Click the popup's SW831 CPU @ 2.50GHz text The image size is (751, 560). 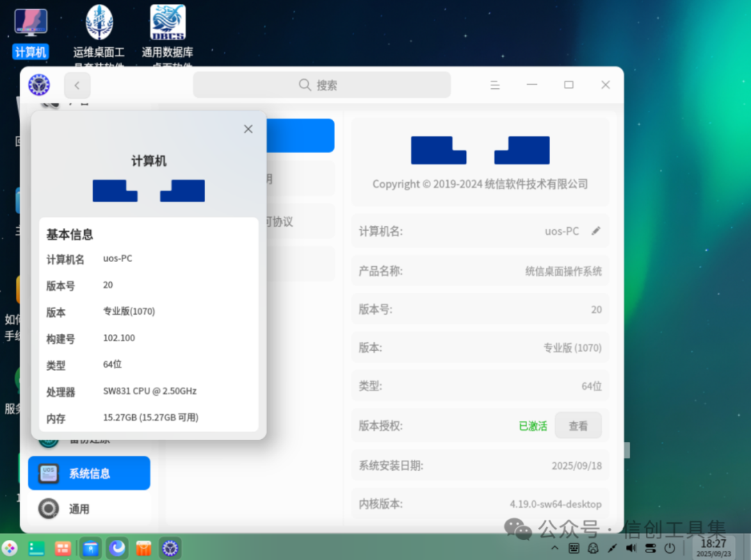[x=150, y=391]
